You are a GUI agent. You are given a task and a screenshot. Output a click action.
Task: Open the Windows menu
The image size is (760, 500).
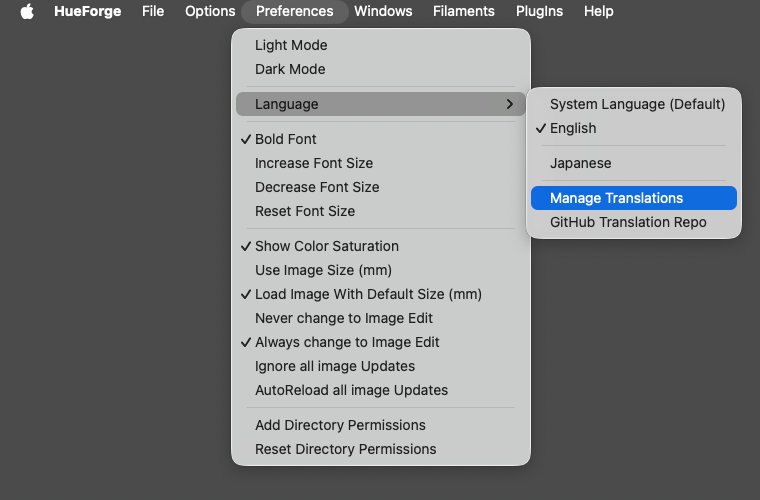coord(383,11)
